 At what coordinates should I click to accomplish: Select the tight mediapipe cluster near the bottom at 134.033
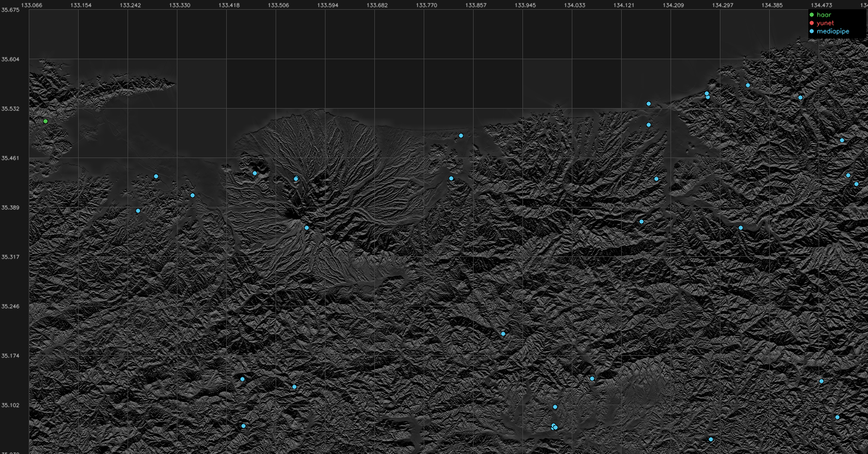click(554, 427)
